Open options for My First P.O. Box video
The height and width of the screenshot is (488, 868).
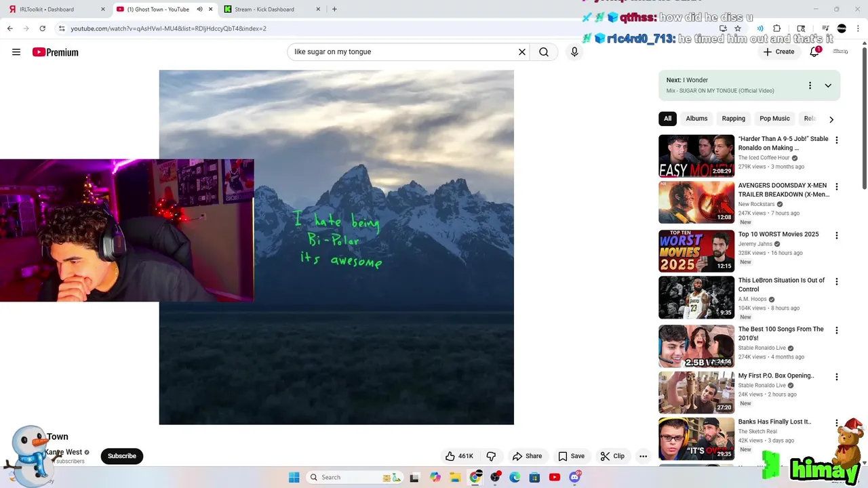(x=836, y=377)
